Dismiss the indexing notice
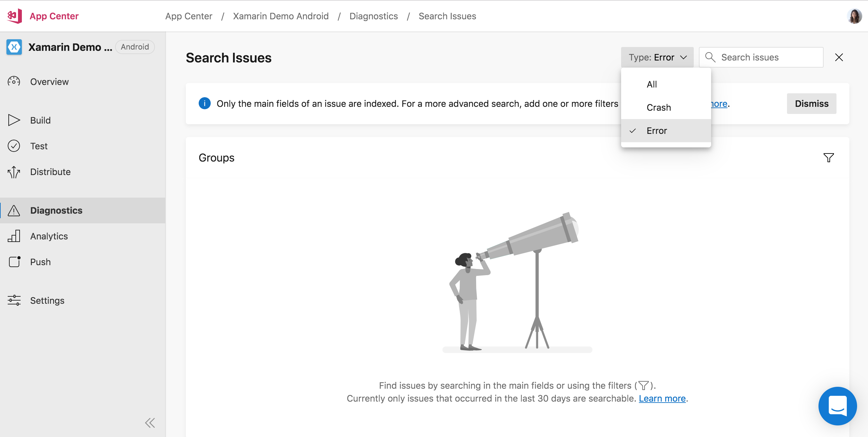Screen dimensions: 868x437 [811, 104]
